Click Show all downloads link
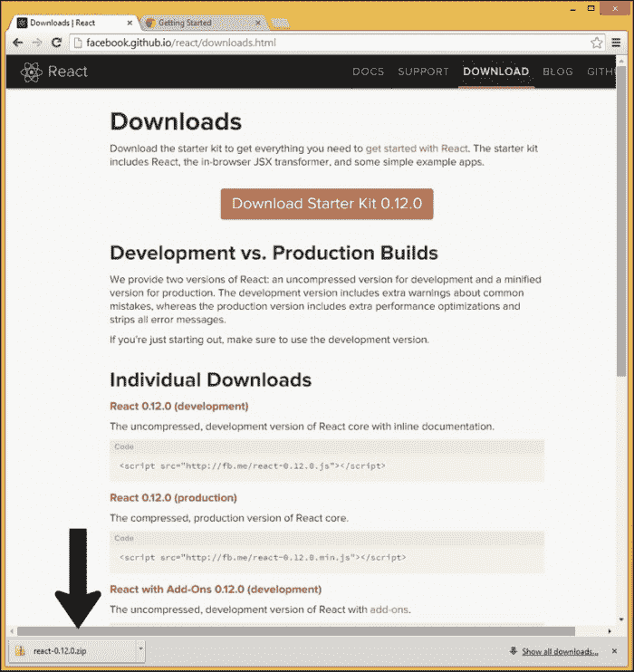Screen dimensions: 634x672 (x=560, y=651)
